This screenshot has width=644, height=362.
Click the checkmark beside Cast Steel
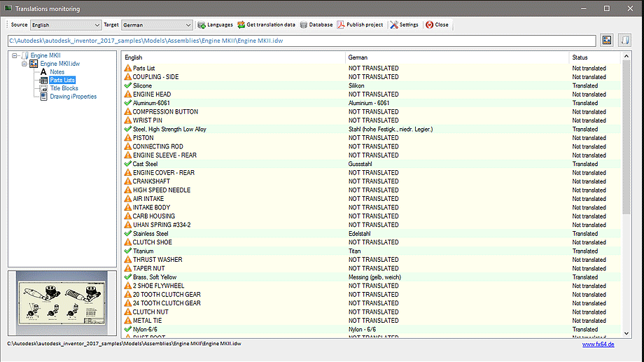click(128, 164)
